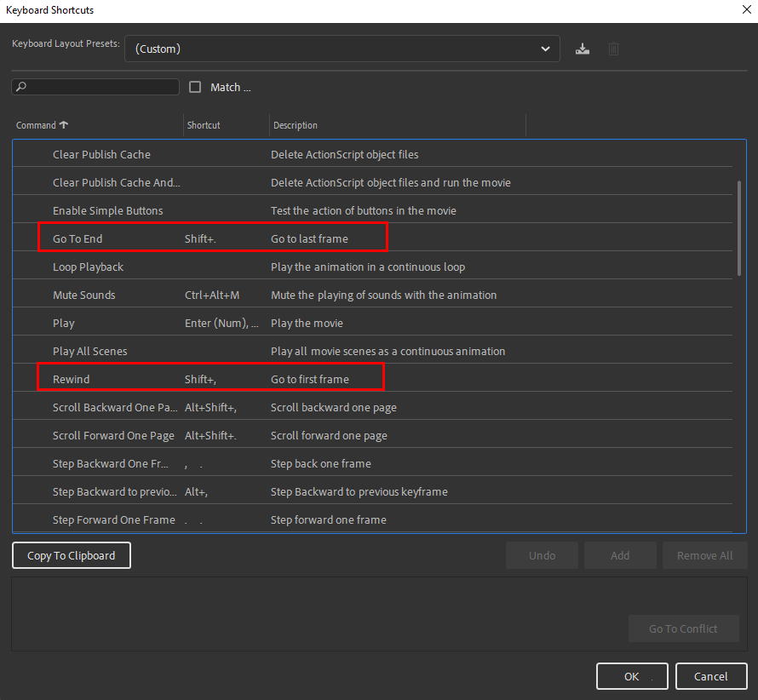The height and width of the screenshot is (700, 758).
Task: Open the Keyboard Layout Presets dropdown
Action: (546, 49)
